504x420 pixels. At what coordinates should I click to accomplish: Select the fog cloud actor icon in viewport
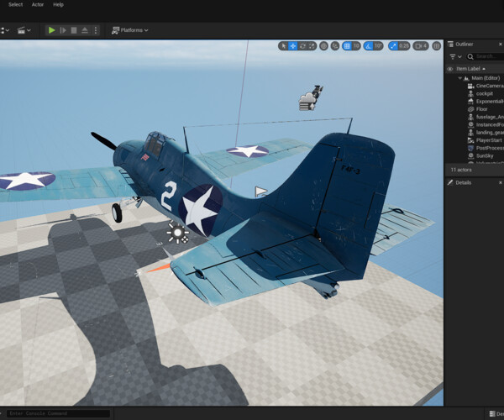pos(308,101)
